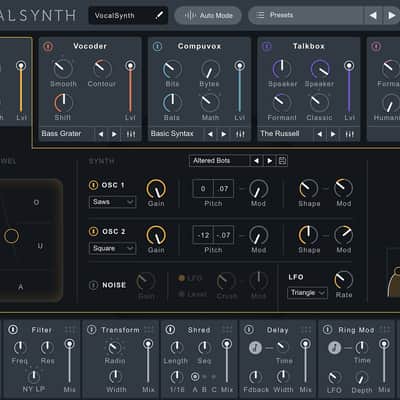Toggle OSC 1 power
This screenshot has width=400, height=400.
click(93, 185)
